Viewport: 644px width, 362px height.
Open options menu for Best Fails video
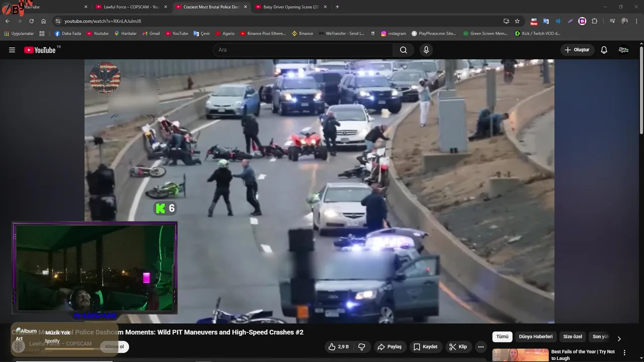click(x=624, y=352)
